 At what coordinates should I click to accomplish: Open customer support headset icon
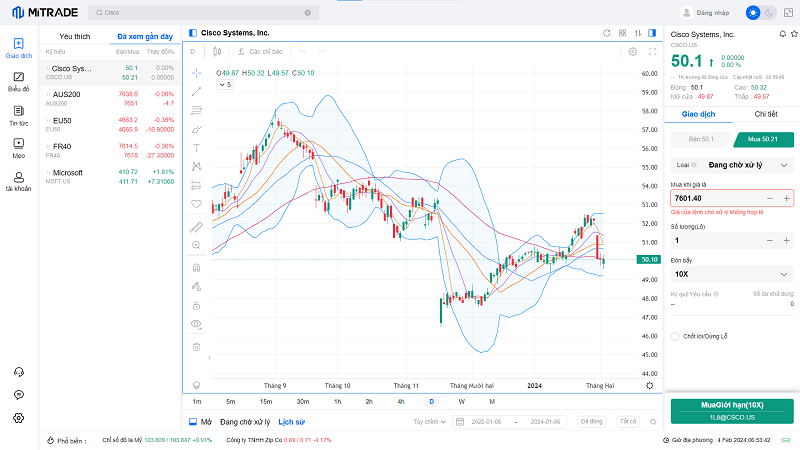point(18,371)
